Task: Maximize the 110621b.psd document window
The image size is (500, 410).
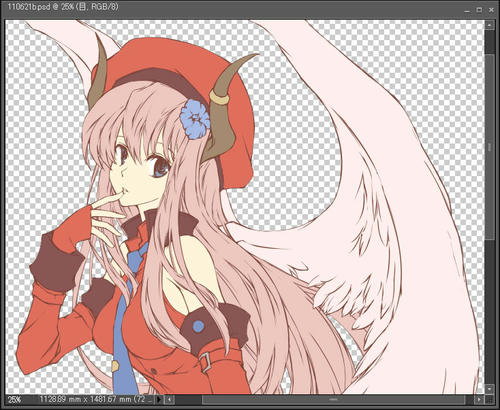Action: click(479, 10)
